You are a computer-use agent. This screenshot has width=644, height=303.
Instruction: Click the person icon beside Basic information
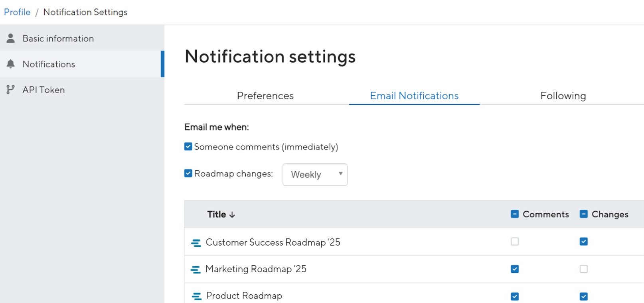click(x=11, y=38)
